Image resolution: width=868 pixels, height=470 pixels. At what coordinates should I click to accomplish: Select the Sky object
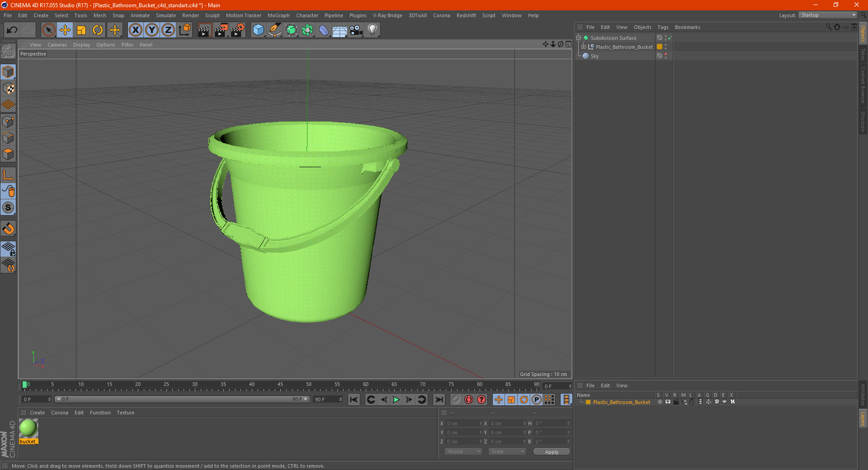click(594, 56)
